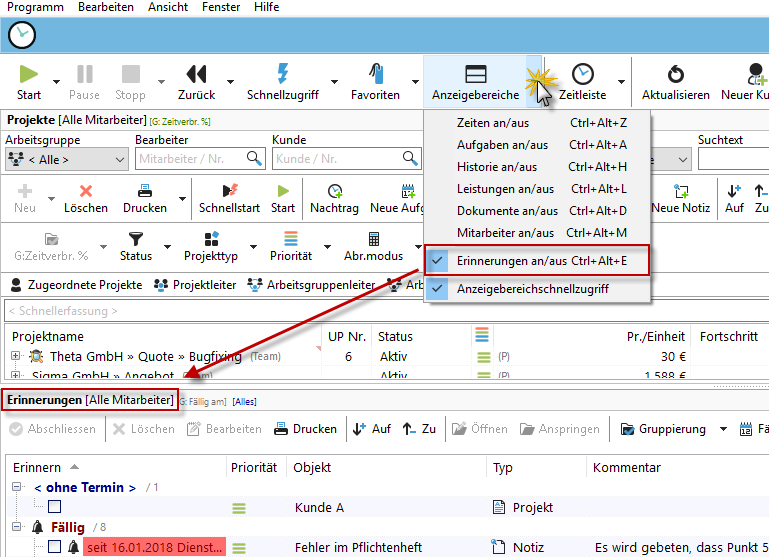This screenshot has height=557, width=769.
Task: Click the Zeitleiste clock icon
Action: coord(582,75)
